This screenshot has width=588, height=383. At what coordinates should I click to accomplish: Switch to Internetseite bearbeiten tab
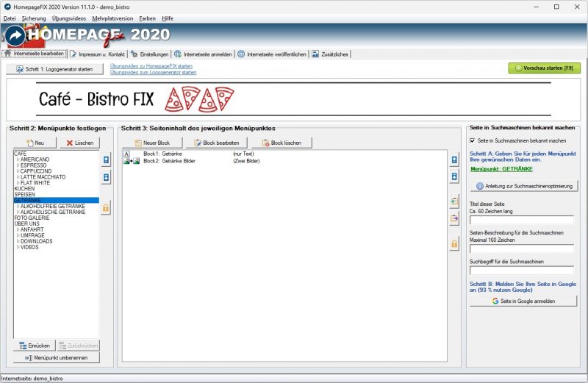34,54
